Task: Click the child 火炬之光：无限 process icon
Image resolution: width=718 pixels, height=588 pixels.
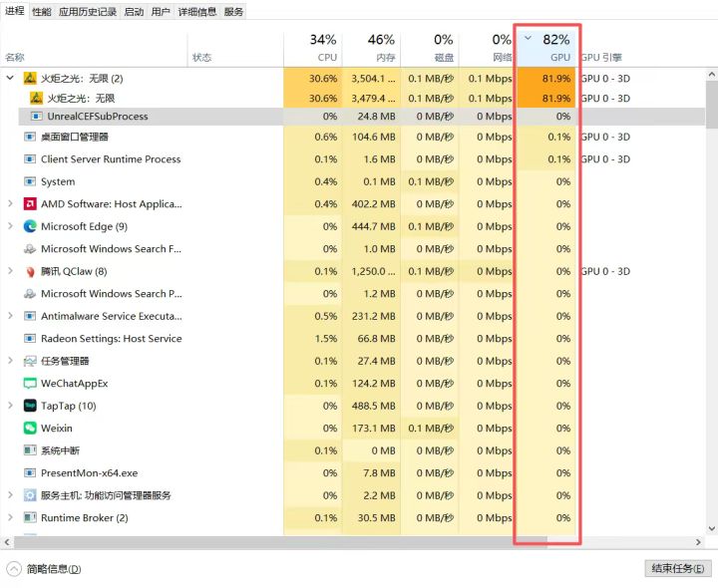Action: 36,98
